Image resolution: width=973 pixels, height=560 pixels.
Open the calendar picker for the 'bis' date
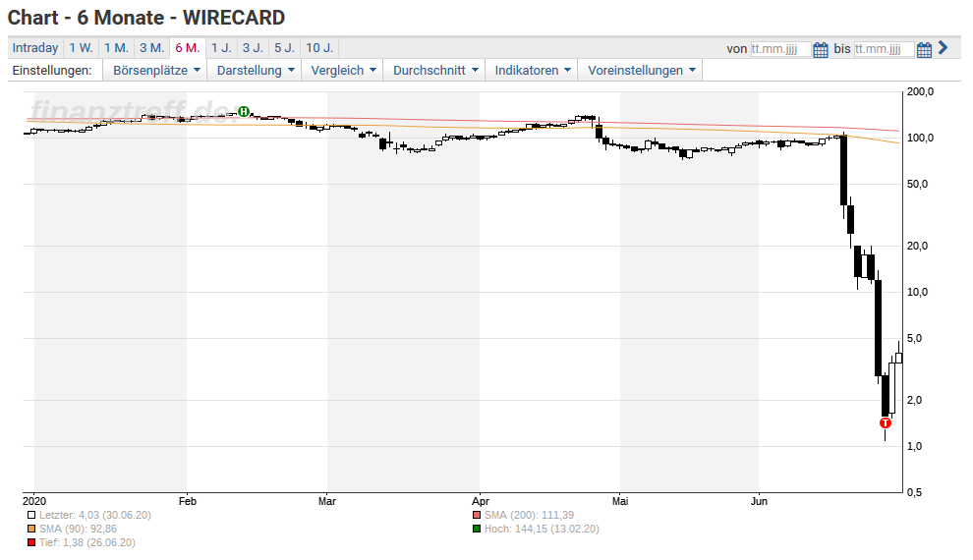(x=924, y=49)
